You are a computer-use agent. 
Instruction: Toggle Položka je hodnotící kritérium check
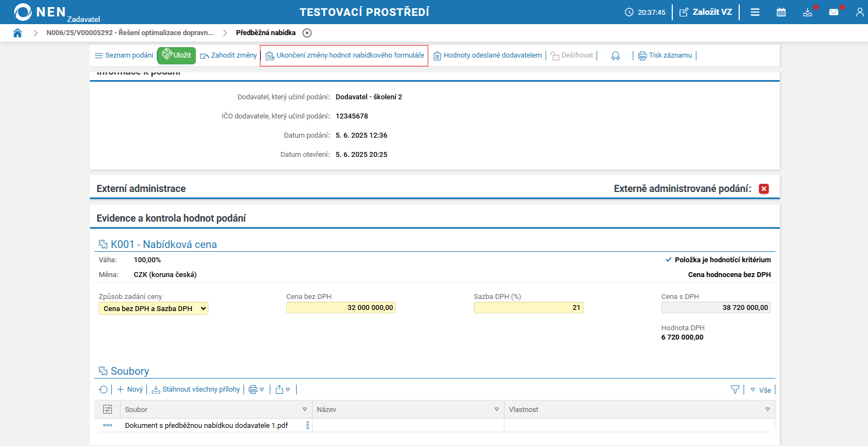[668, 260]
